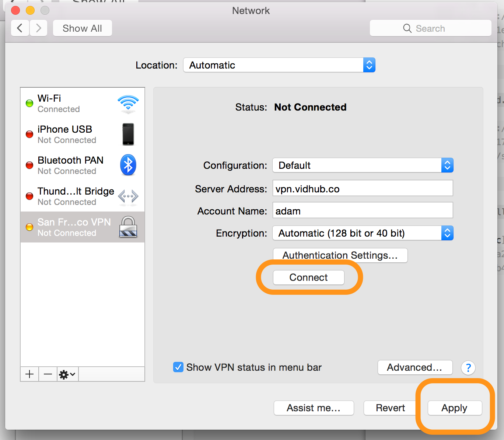This screenshot has height=440, width=504.
Task: Click the Wi-Fi signal icon in sidebar
Action: click(128, 104)
